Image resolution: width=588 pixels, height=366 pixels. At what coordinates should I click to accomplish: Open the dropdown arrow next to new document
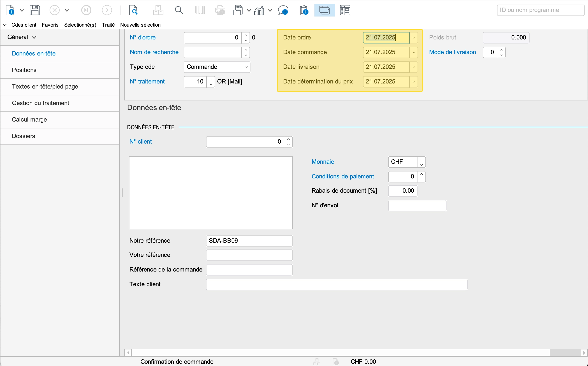22,10
